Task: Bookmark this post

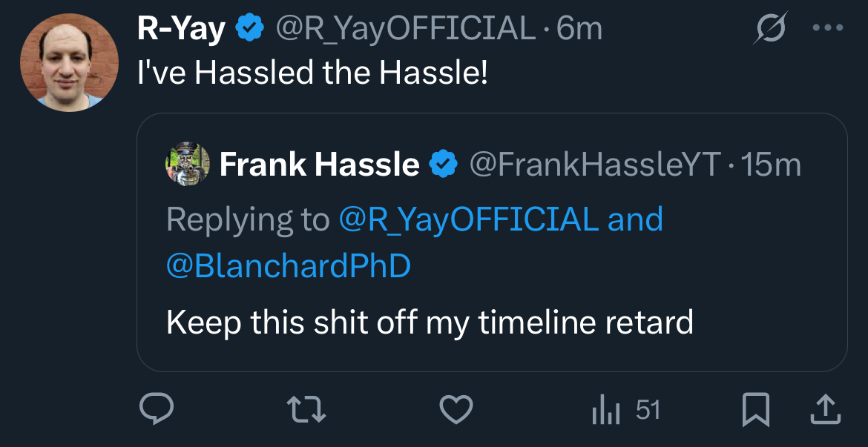Action: (755, 410)
